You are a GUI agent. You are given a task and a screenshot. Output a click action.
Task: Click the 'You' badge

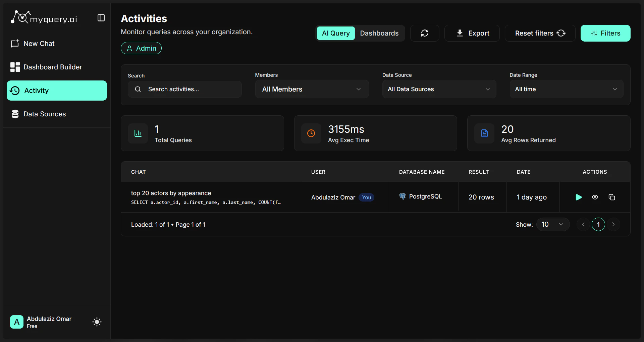(x=367, y=197)
